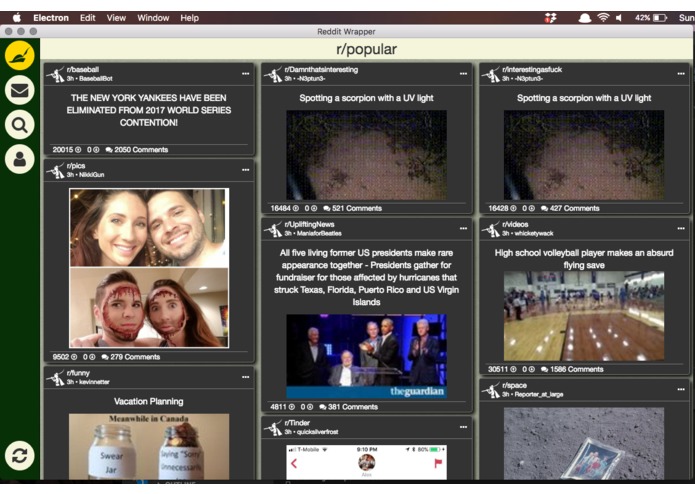This screenshot has height=494, width=695.
Task: Click the 4811 upvote score on UpliftingNews post
Action: click(x=282, y=407)
